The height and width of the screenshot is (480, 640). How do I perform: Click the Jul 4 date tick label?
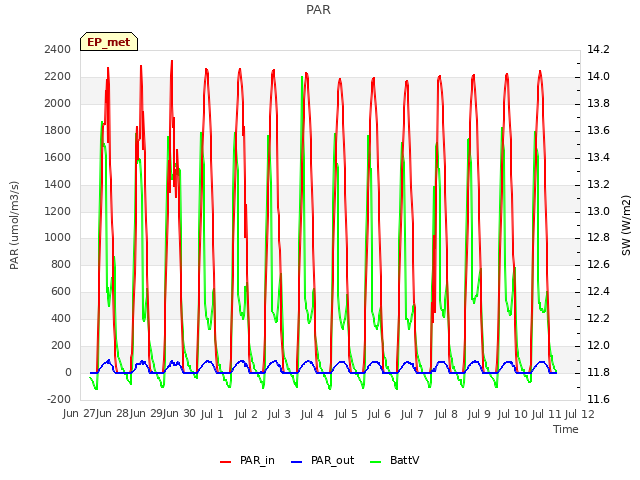[x=312, y=414]
